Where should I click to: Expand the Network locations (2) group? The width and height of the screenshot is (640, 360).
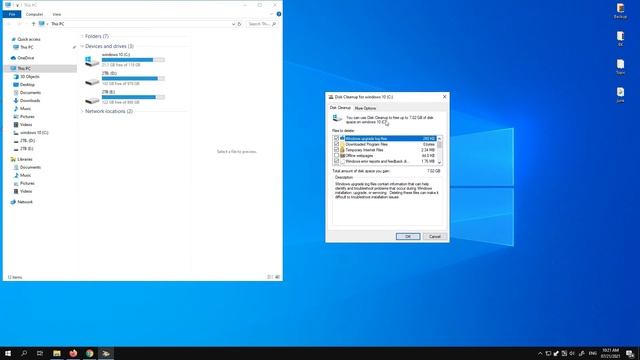(x=82, y=111)
